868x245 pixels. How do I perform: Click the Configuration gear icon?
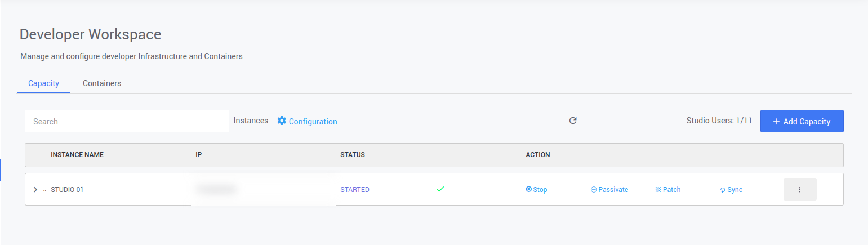click(x=282, y=121)
